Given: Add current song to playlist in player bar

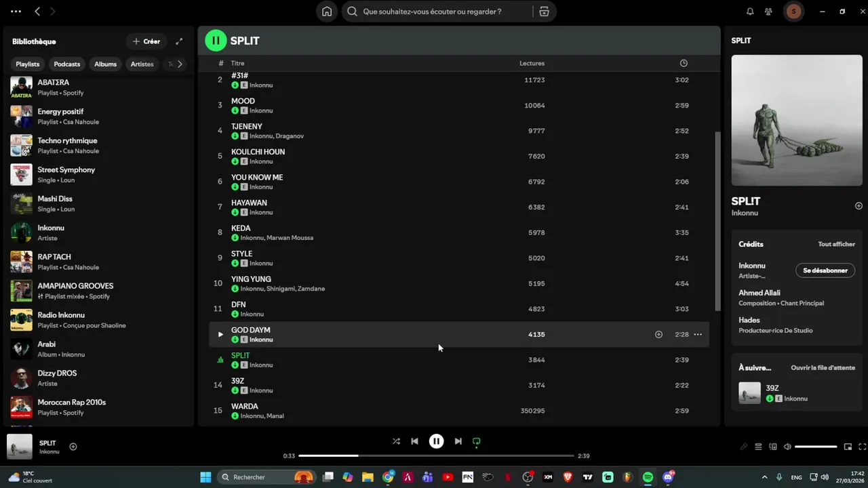Looking at the screenshot, I should pos(73,447).
